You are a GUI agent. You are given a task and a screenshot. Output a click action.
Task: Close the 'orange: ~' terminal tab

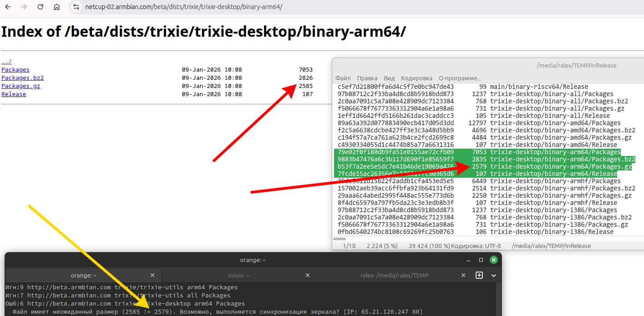pos(152,275)
